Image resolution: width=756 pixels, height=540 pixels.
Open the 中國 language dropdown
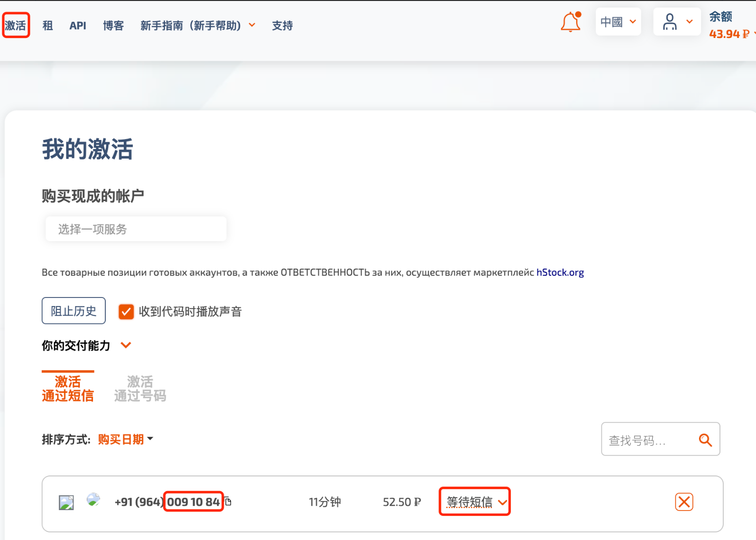coord(618,22)
